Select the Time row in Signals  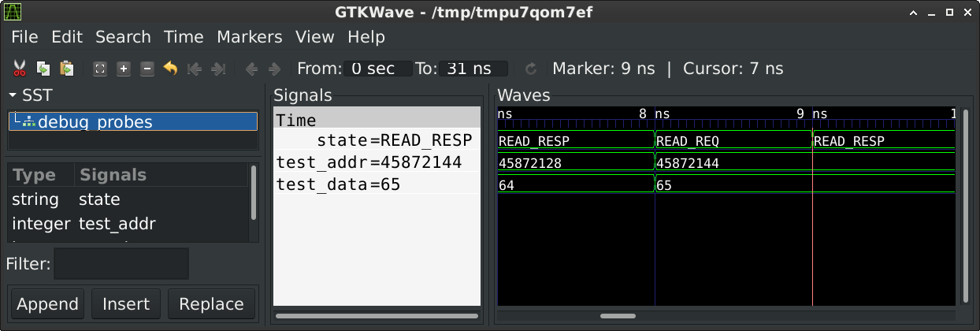coord(377,120)
